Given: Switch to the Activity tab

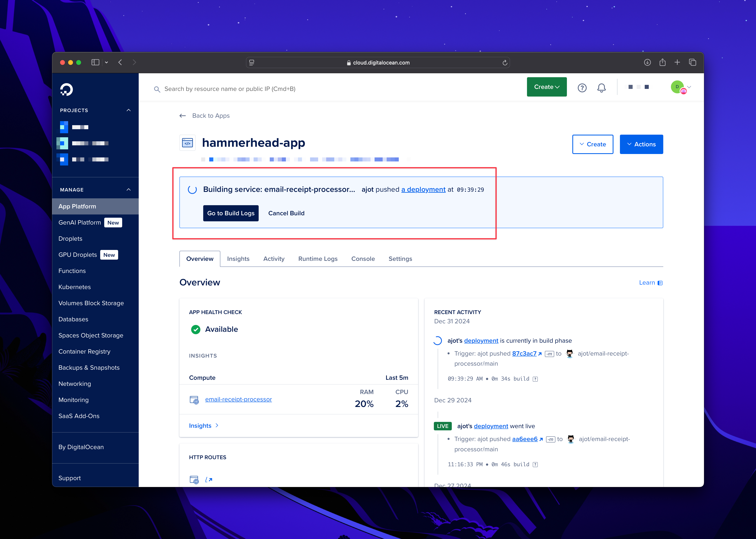Looking at the screenshot, I should (274, 259).
